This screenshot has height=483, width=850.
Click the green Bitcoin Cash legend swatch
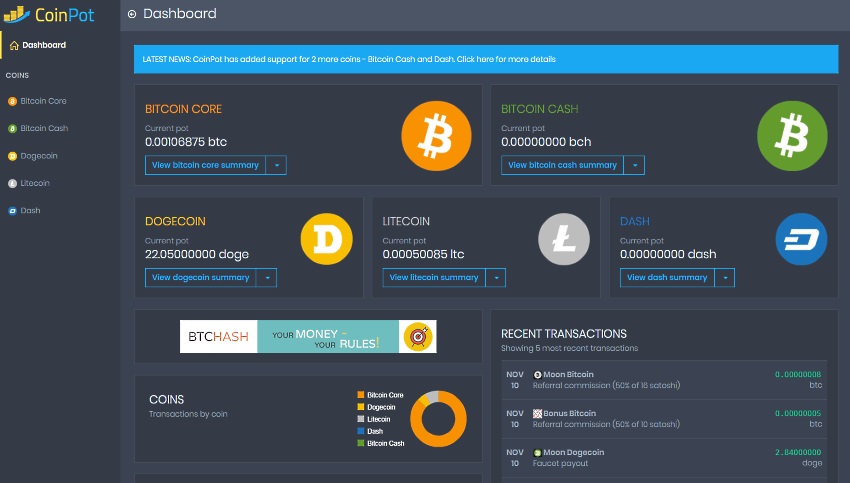point(360,443)
